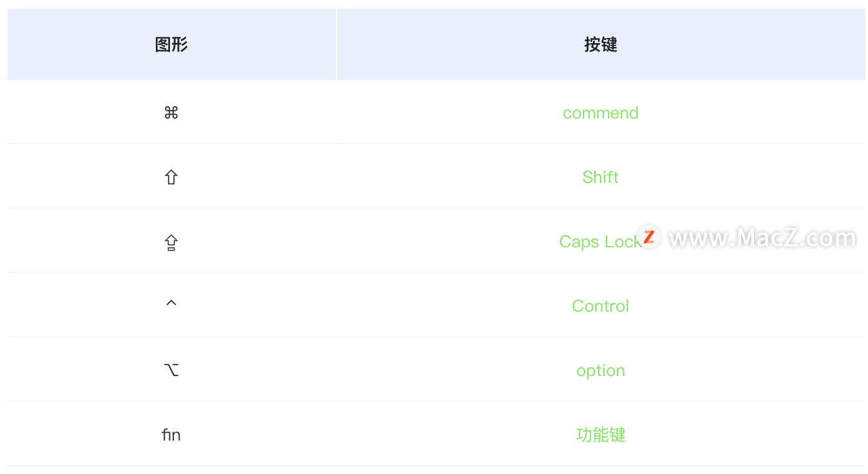868x474 pixels.
Task: Click the 图形 column header
Action: click(x=171, y=44)
